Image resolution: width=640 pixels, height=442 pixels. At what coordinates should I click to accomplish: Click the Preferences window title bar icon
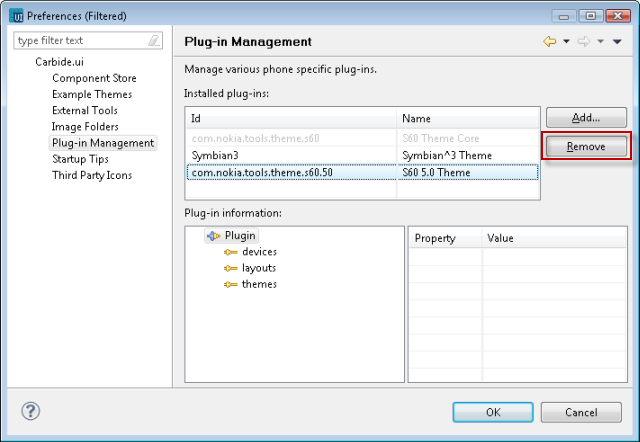point(16,16)
